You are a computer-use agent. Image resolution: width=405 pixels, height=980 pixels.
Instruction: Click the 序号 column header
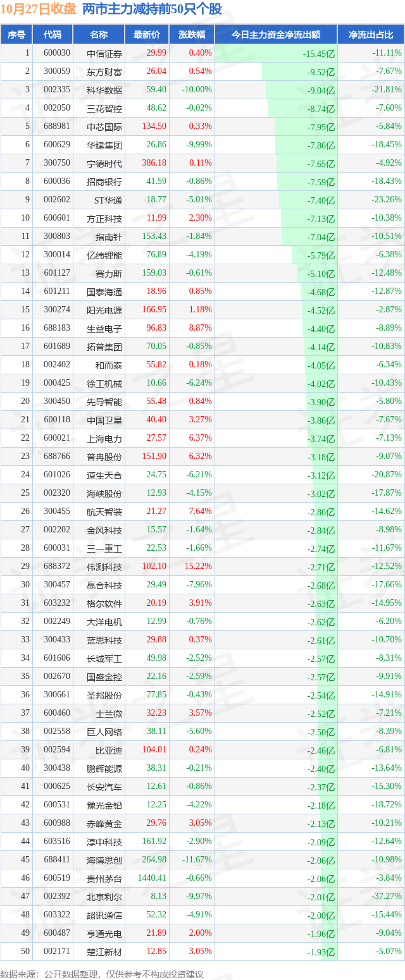[16, 35]
